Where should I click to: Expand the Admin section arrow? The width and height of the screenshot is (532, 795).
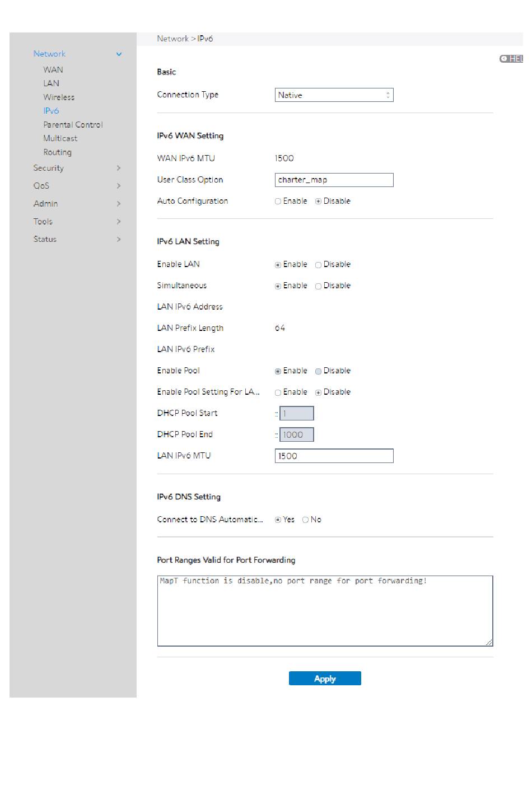119,204
